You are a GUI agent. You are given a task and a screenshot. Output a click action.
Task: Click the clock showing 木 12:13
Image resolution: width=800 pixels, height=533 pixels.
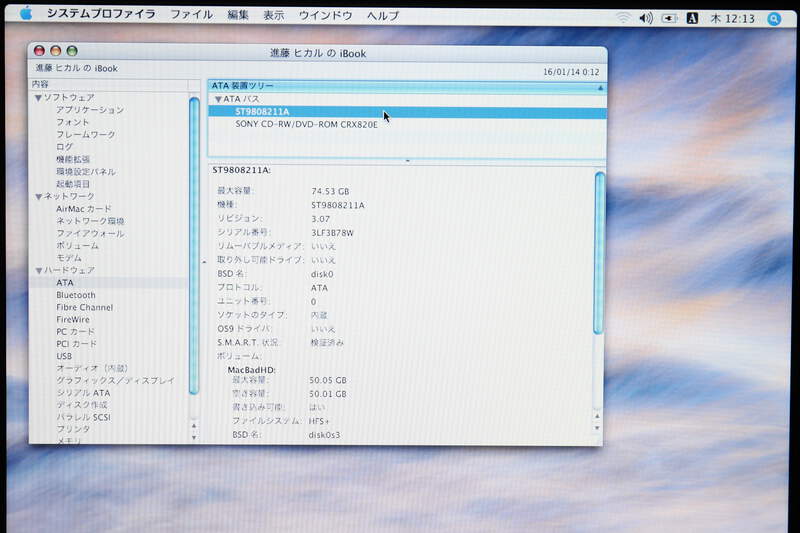coord(733,19)
